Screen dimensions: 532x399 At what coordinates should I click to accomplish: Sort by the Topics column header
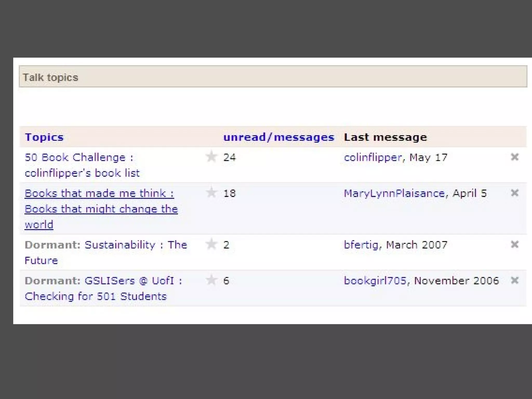[x=44, y=137]
